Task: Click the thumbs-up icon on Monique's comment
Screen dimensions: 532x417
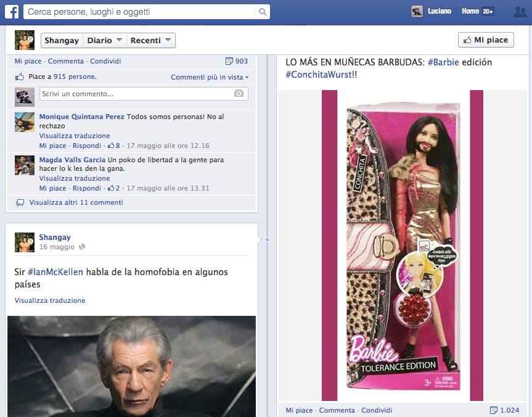Action: pos(111,146)
